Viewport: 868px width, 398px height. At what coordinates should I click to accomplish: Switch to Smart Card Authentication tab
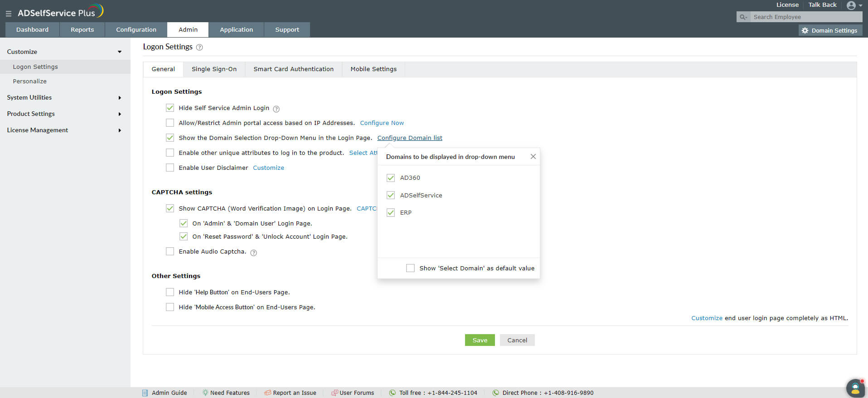[294, 69]
